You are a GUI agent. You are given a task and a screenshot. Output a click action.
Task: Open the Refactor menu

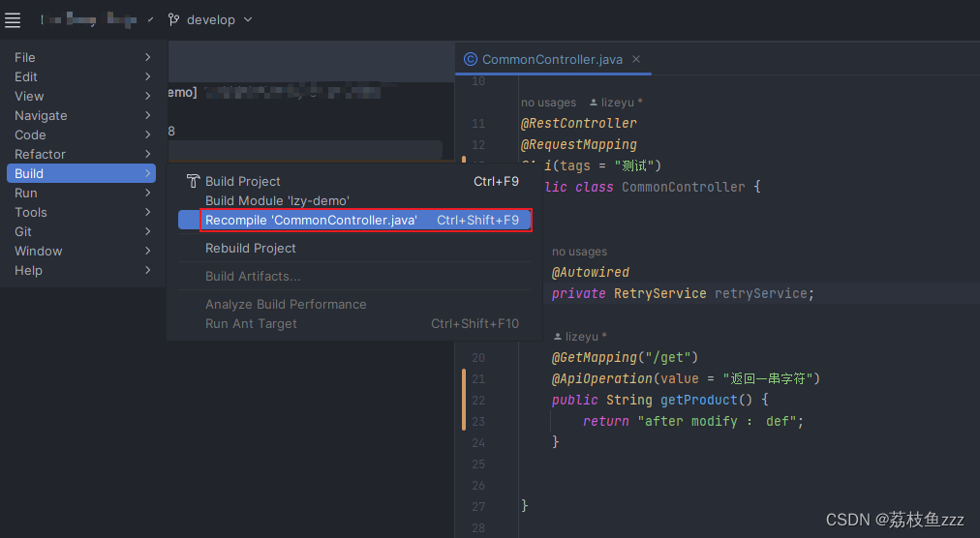tap(81, 155)
